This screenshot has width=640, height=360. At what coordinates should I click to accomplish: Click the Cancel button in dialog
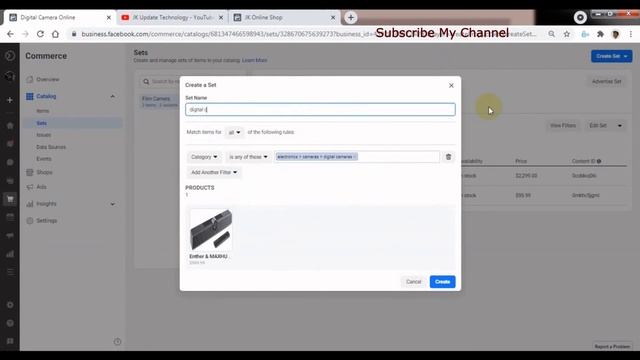tap(413, 282)
